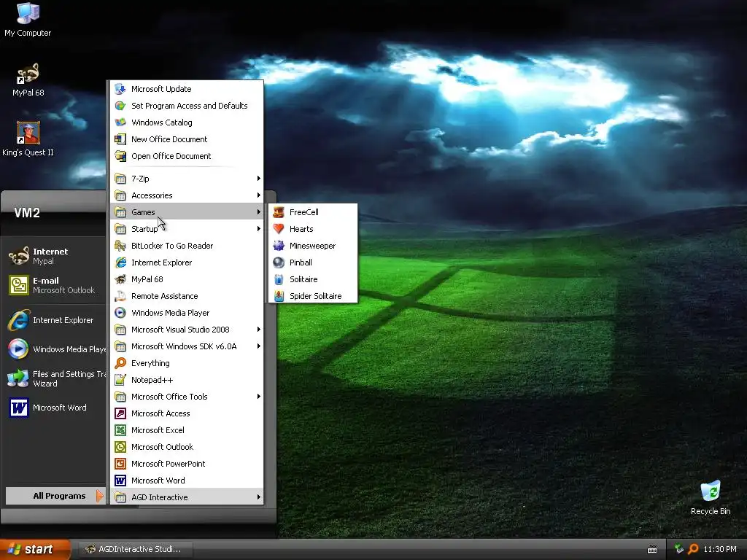Select the AGD Interactive folder menu entry

pos(187,497)
